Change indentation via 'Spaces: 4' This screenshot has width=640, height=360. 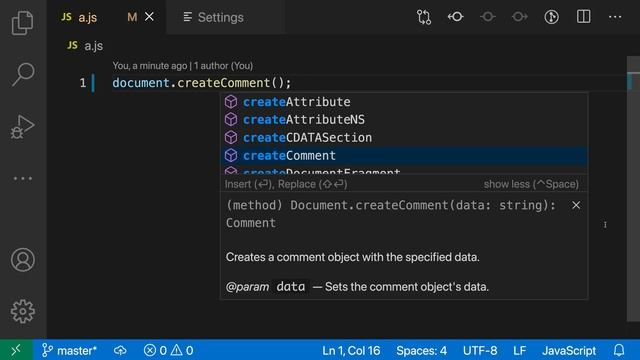(x=421, y=351)
